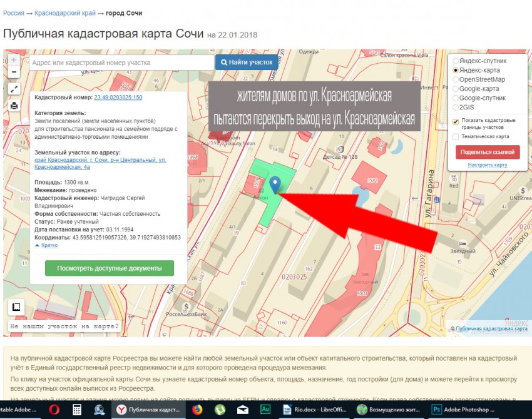Launch Adobe Audition from taskbar
Screen dimensions: 532x419
point(265,410)
